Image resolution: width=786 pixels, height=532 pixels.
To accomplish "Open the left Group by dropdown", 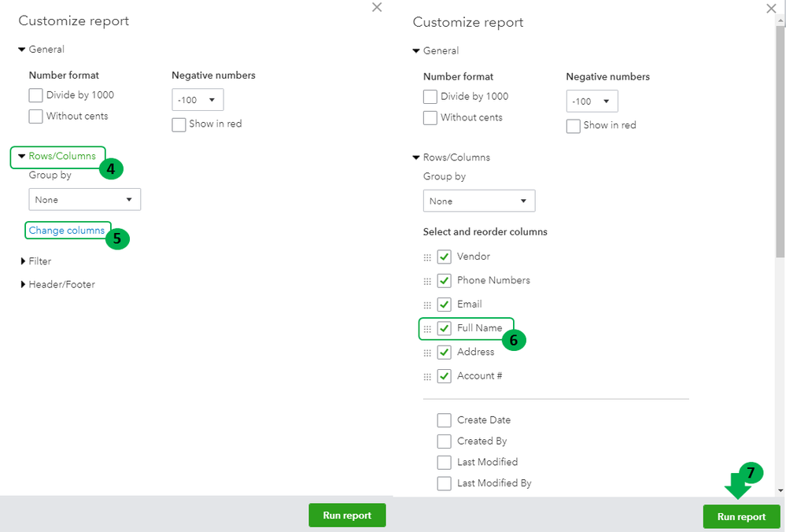I will pyautogui.click(x=84, y=200).
